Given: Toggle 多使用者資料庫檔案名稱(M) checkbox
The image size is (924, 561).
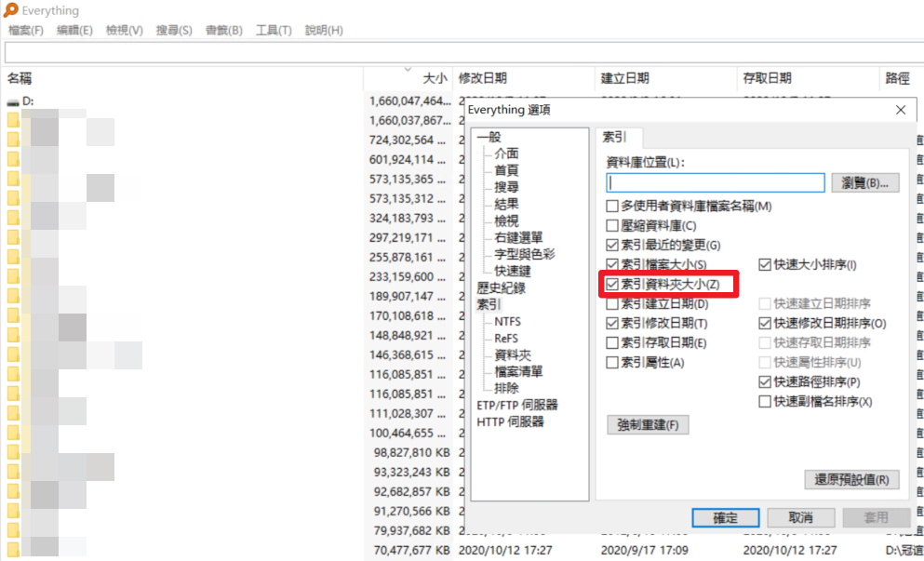Looking at the screenshot, I should pyautogui.click(x=613, y=207).
